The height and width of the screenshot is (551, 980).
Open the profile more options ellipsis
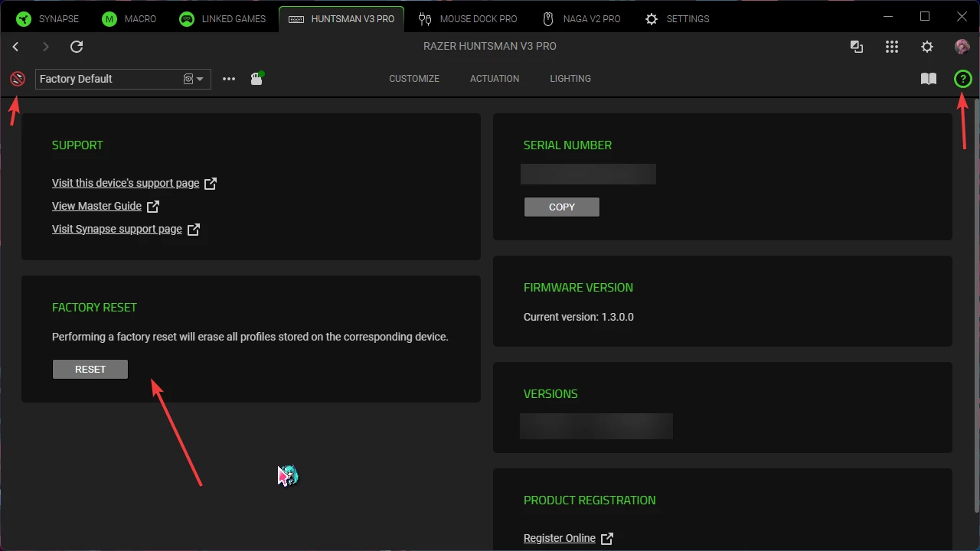click(229, 79)
